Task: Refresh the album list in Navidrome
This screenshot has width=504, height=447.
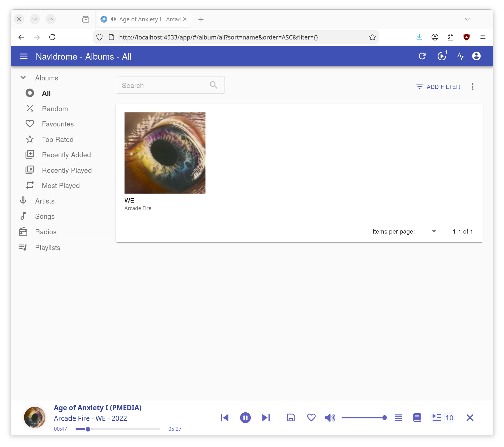Action: 422,56
